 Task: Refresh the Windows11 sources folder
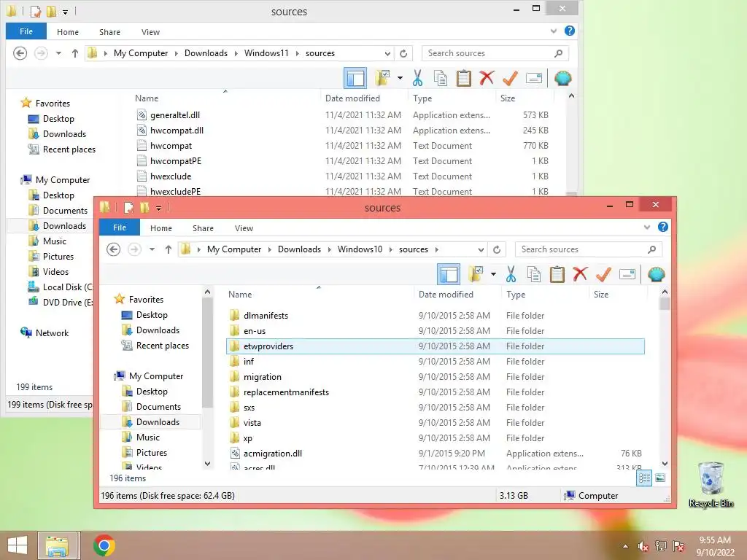(403, 53)
